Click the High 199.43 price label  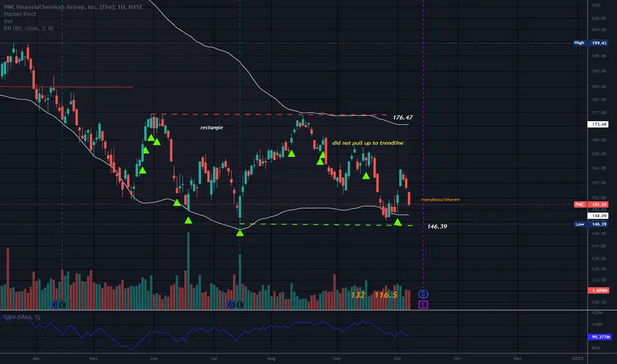point(591,43)
